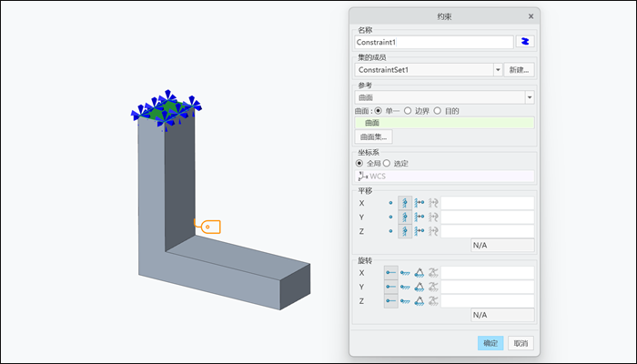Set Y translation to prescribed displacement
The width and height of the screenshot is (637, 364).
419,217
